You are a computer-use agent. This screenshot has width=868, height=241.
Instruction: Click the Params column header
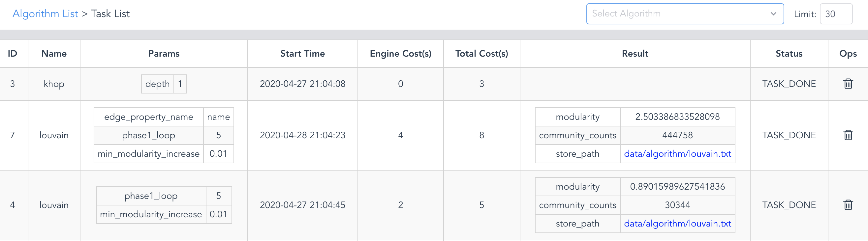[164, 54]
